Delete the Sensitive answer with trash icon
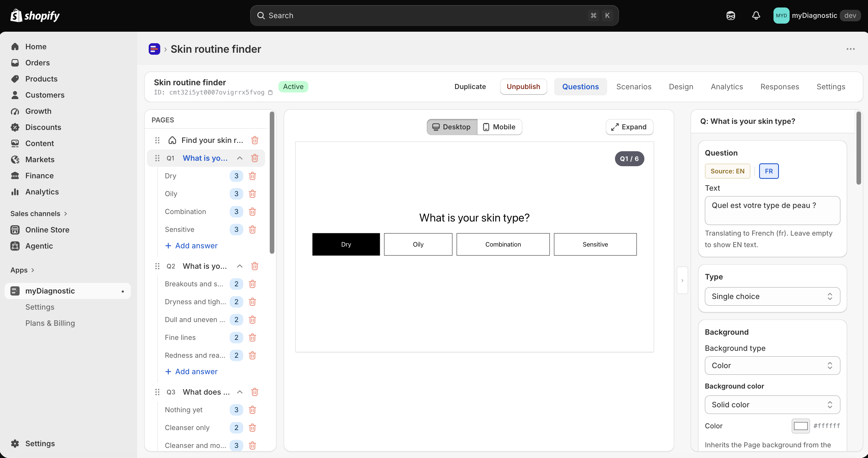 252,229
